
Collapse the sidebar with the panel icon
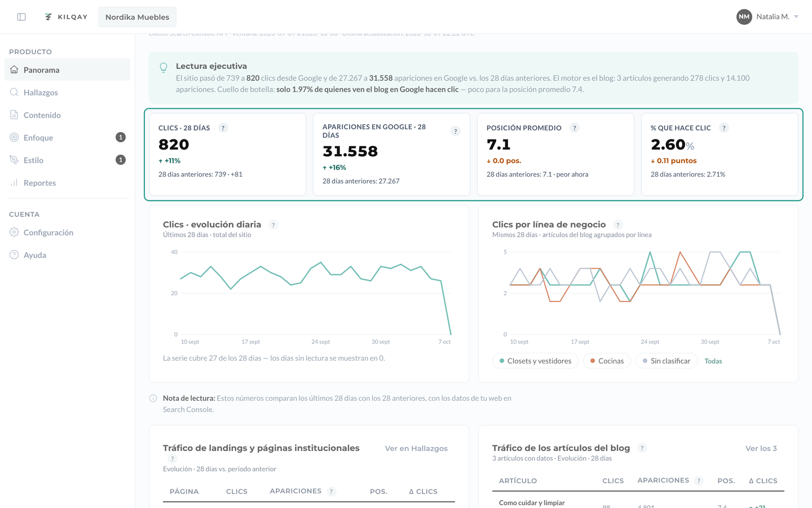pyautogui.click(x=21, y=17)
